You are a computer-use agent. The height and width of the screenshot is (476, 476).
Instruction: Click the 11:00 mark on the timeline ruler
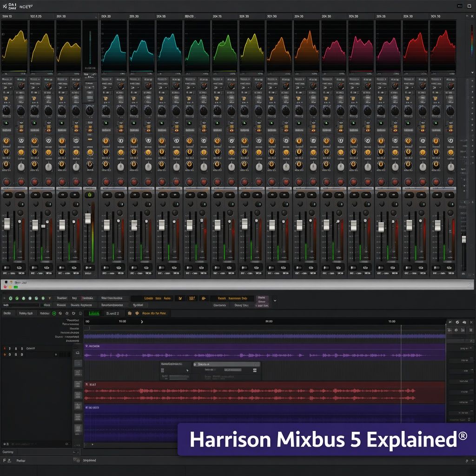point(122,321)
